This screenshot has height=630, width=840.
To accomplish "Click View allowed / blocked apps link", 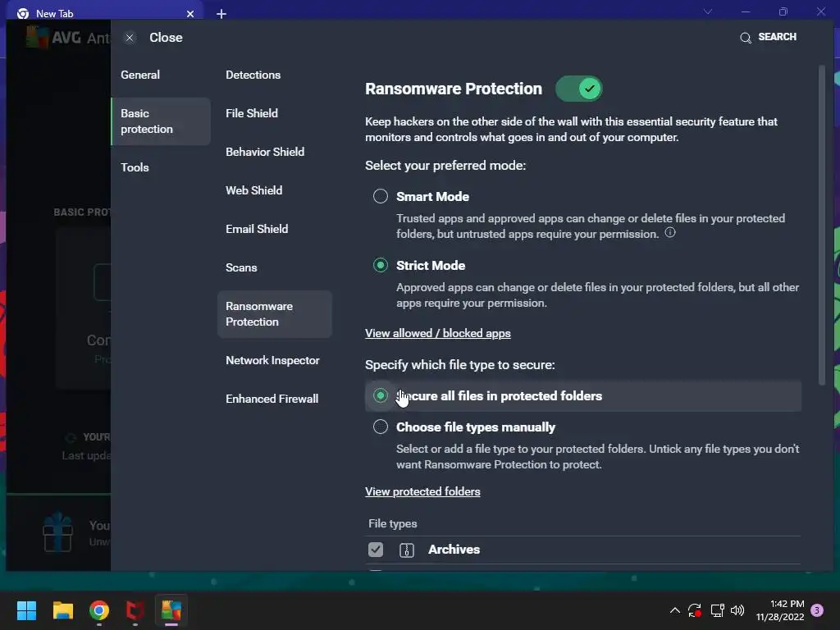I will pyautogui.click(x=438, y=333).
